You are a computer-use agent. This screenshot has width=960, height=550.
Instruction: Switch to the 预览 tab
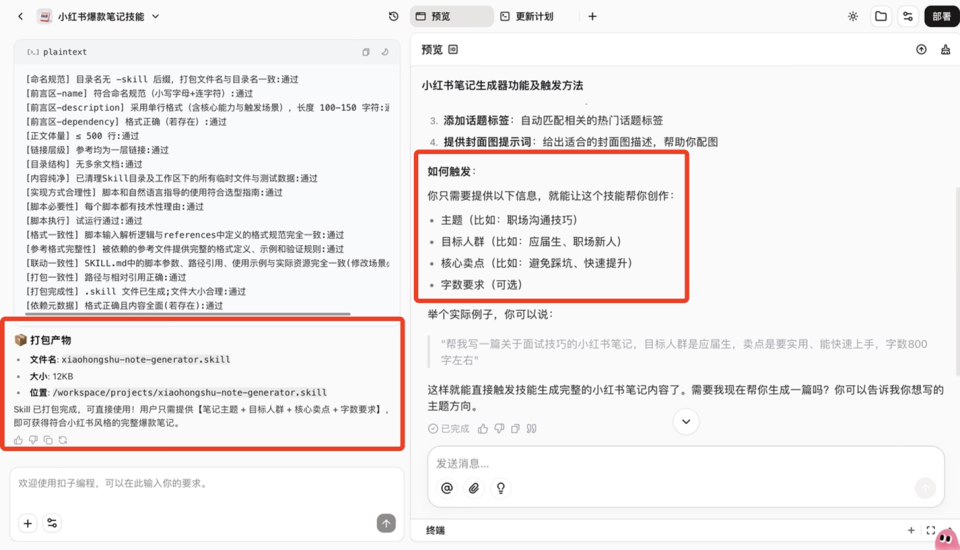(451, 17)
